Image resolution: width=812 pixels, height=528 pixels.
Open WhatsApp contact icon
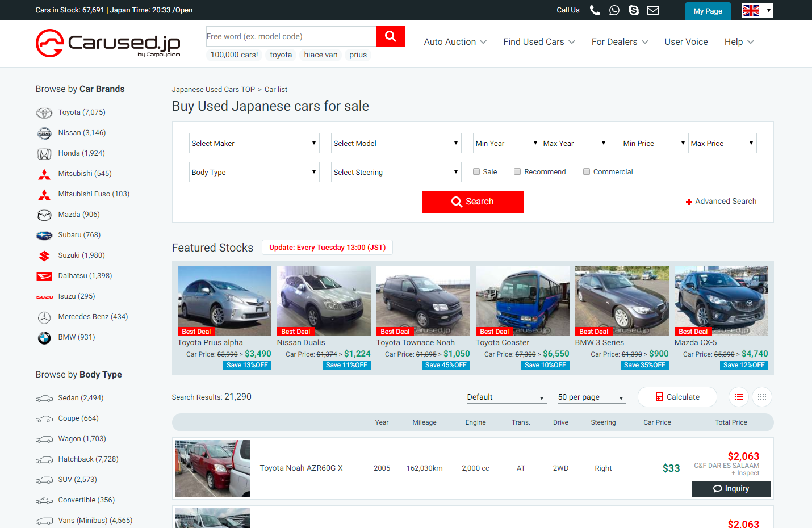coord(614,10)
